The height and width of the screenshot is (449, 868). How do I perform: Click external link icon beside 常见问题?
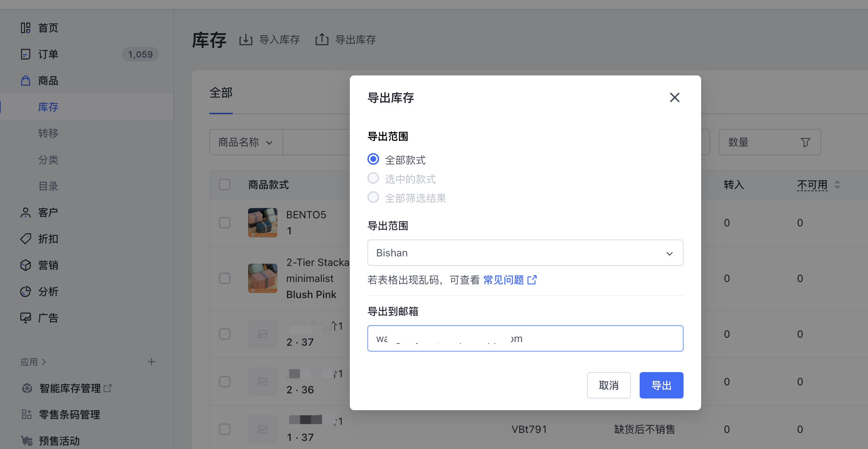click(x=532, y=280)
